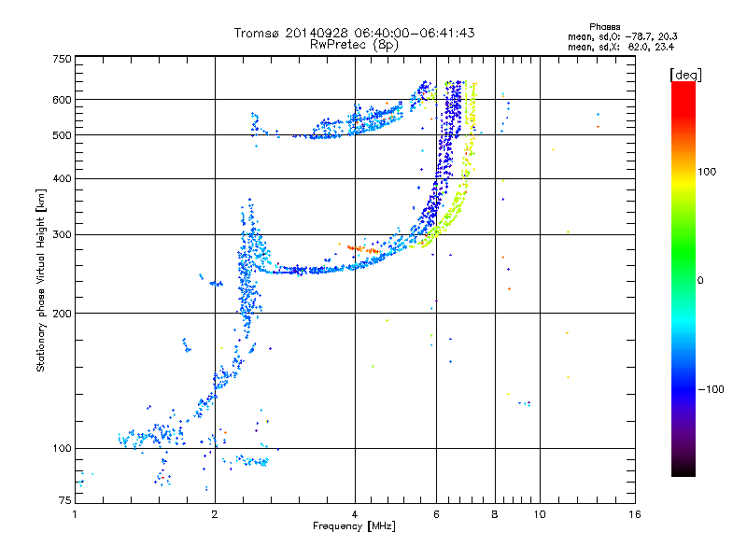Click the y-axis tick label '75'

point(65,500)
